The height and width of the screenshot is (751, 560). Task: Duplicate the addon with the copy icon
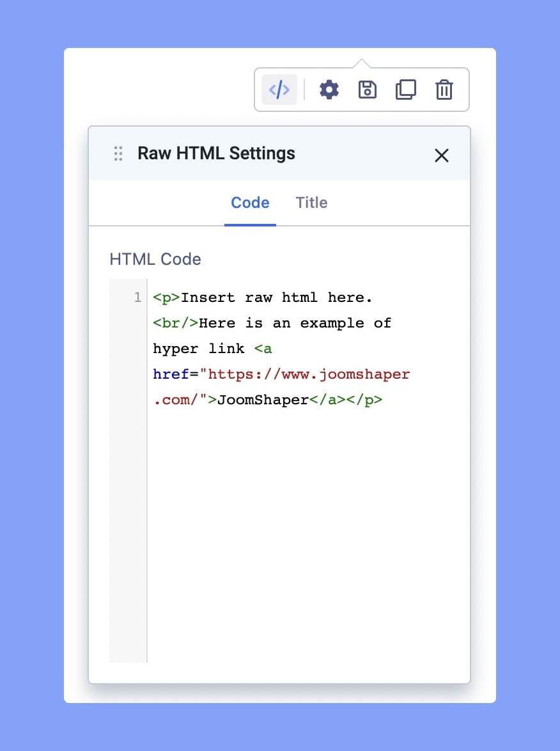point(406,90)
